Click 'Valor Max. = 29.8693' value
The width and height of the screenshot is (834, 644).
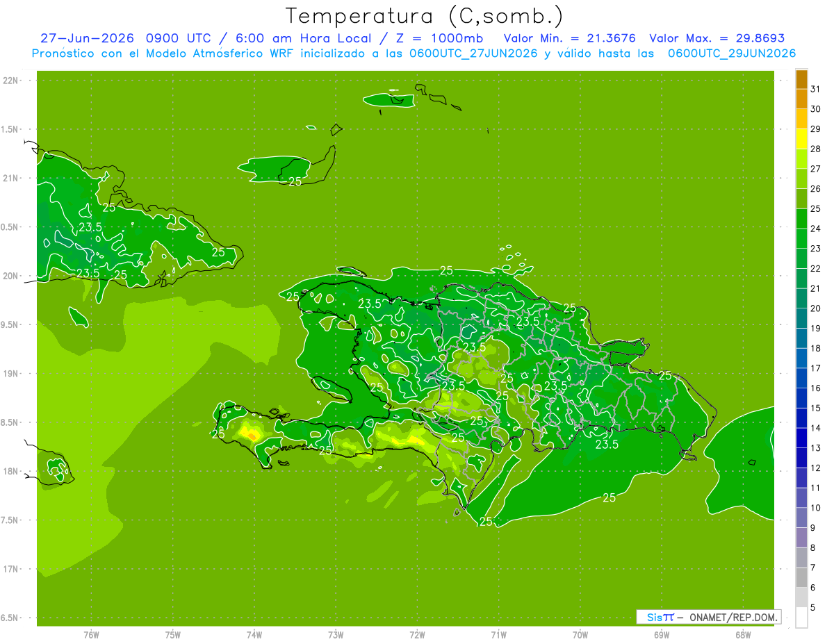[x=717, y=39]
